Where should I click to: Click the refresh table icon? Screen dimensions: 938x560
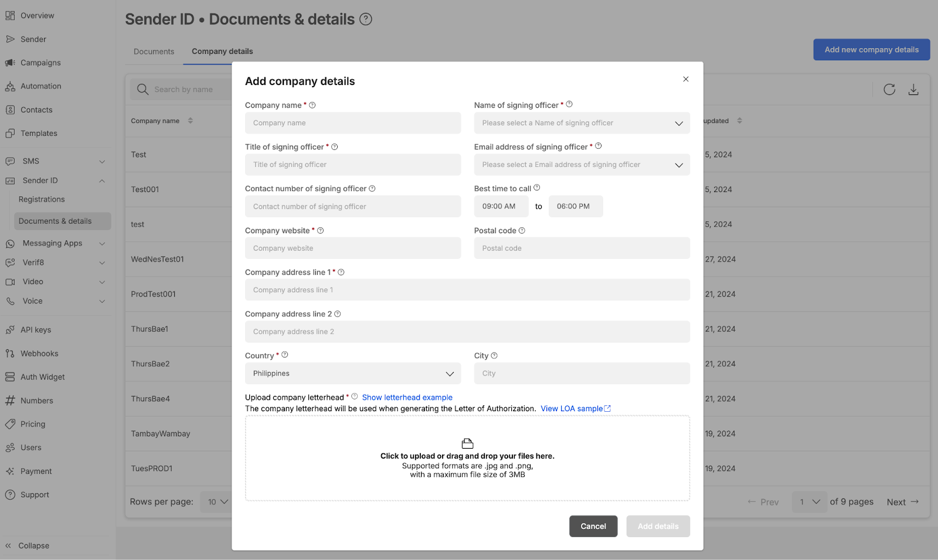pos(889,90)
